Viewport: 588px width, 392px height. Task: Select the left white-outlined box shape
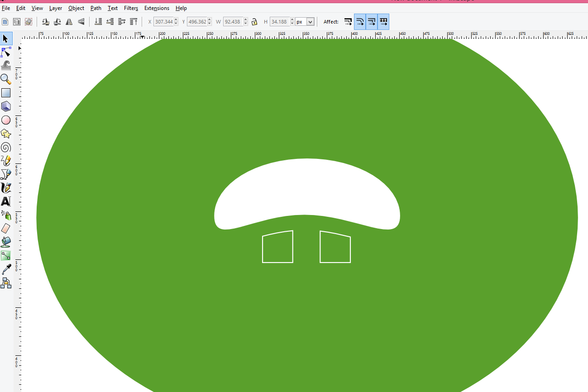click(277, 247)
